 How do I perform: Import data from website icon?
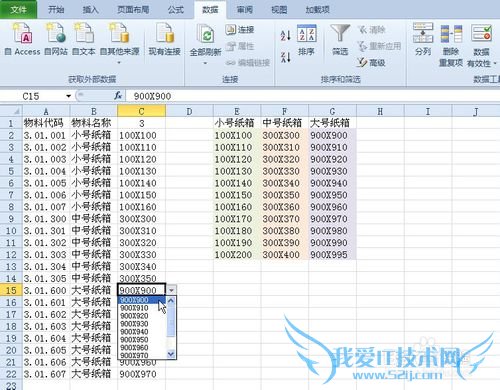(x=56, y=39)
